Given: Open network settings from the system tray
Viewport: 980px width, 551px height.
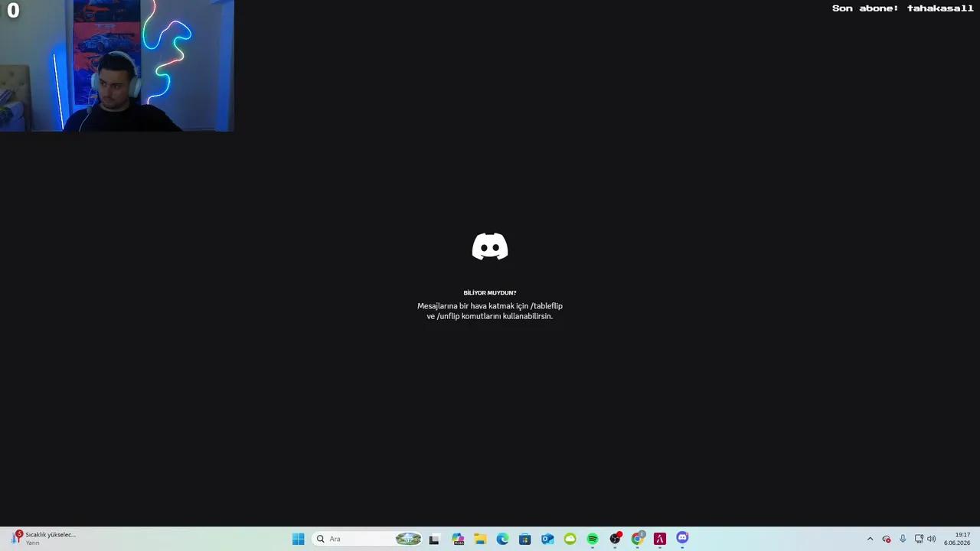Looking at the screenshot, I should pos(919,539).
